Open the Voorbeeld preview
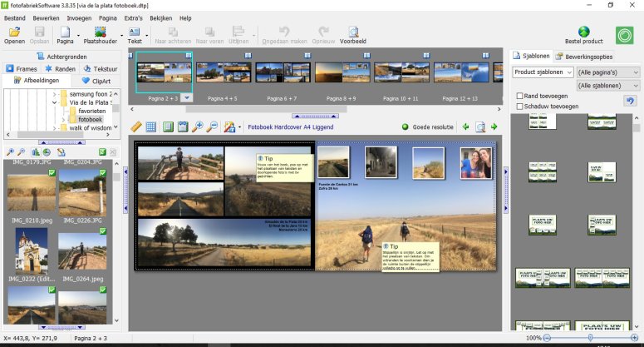 (353, 32)
